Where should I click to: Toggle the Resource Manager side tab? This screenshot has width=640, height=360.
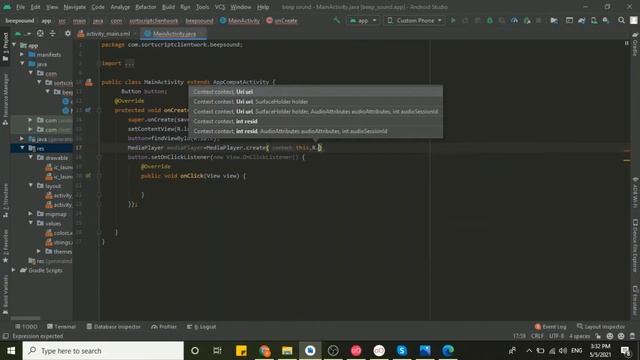pos(5,99)
